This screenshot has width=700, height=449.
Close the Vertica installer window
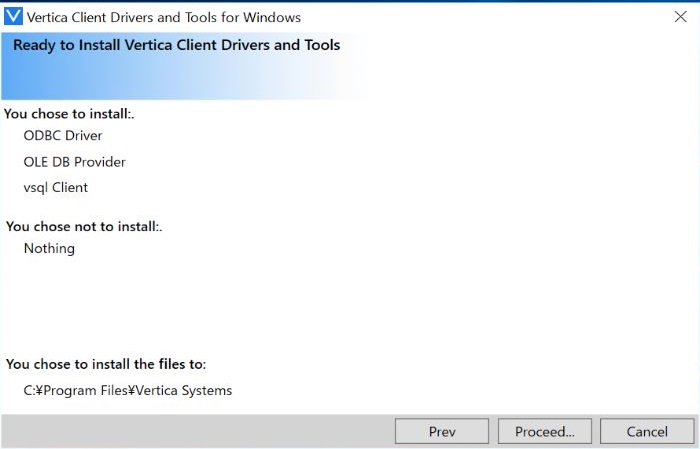point(680,16)
